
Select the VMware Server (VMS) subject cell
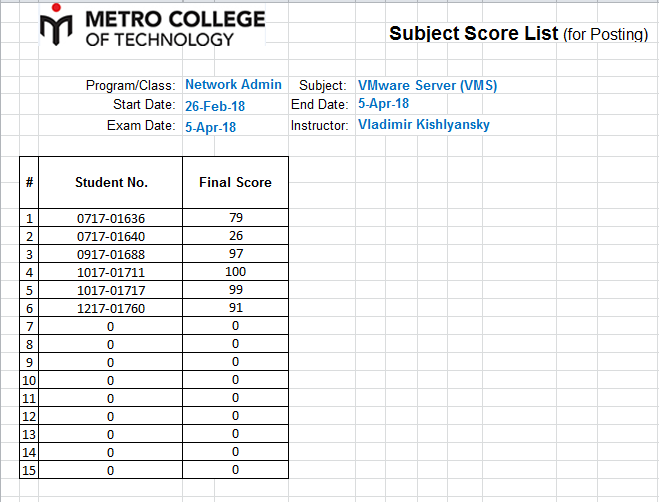coord(427,85)
